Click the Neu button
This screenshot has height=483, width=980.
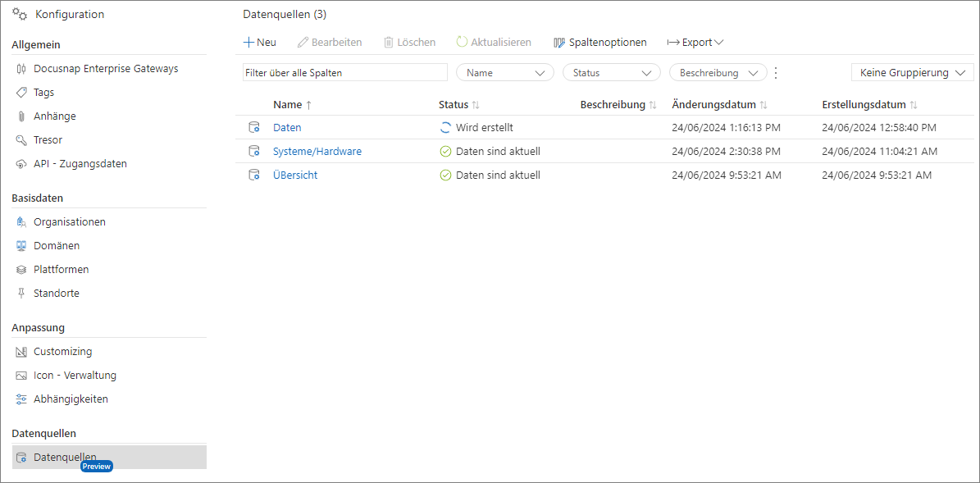click(x=260, y=43)
